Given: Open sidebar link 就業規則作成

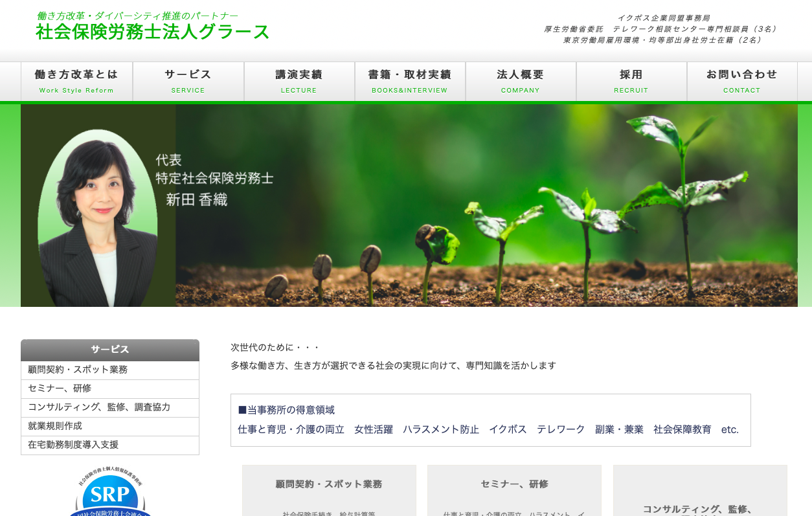Looking at the screenshot, I should (x=110, y=427).
